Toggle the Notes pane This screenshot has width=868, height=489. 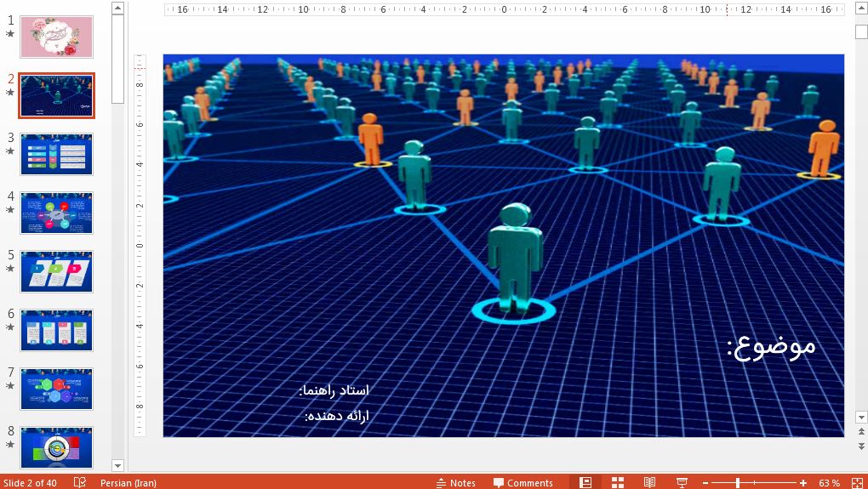pos(455,482)
